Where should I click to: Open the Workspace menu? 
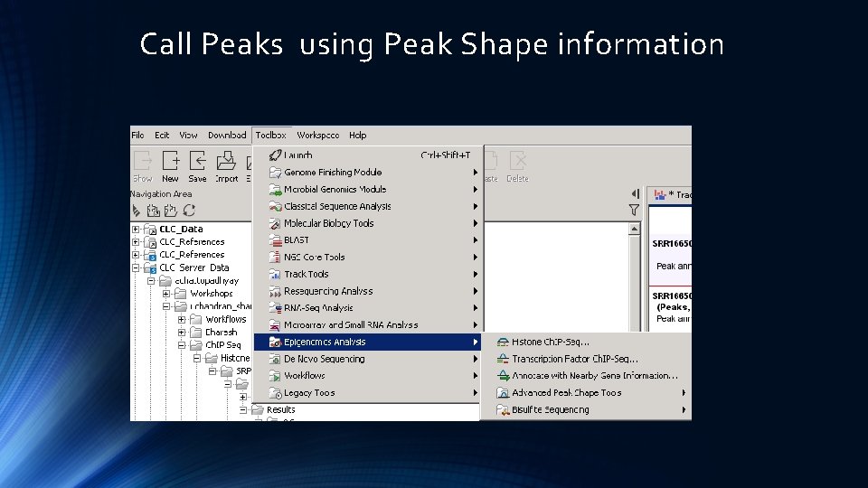coord(317,135)
